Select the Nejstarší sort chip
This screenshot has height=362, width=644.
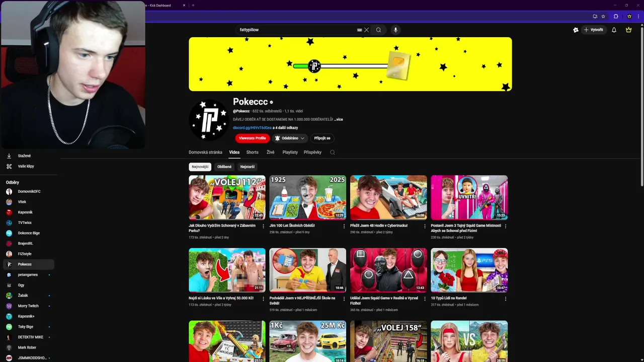[247, 167]
